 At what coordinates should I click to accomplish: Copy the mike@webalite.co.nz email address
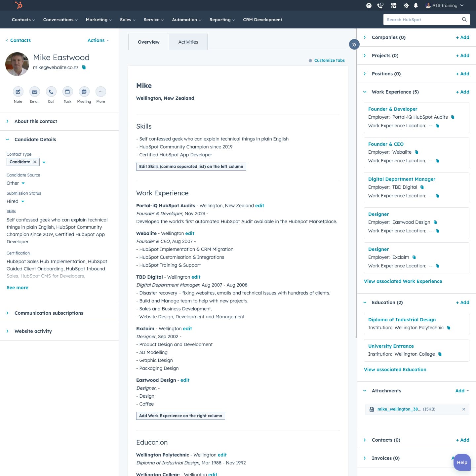84,67
